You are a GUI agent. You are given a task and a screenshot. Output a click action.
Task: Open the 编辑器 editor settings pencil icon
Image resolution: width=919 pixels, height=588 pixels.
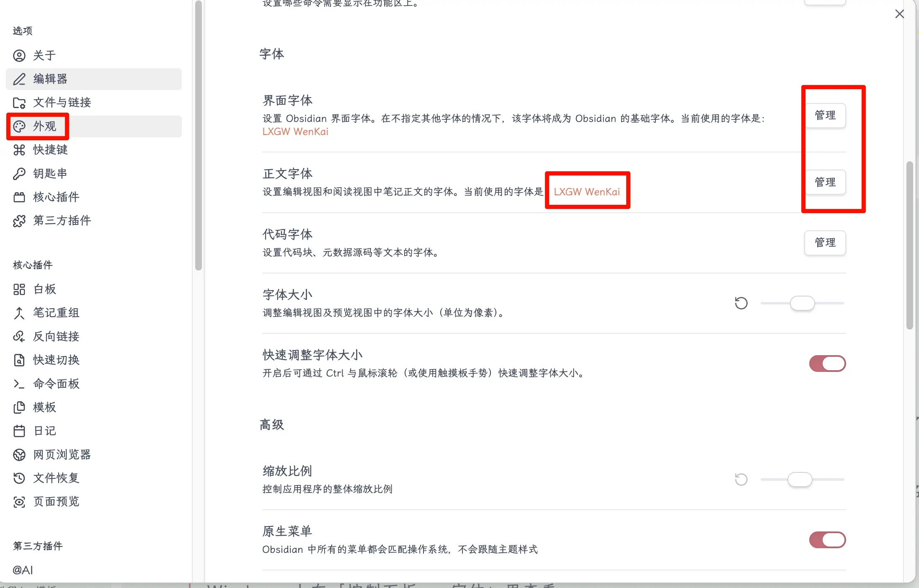19,79
